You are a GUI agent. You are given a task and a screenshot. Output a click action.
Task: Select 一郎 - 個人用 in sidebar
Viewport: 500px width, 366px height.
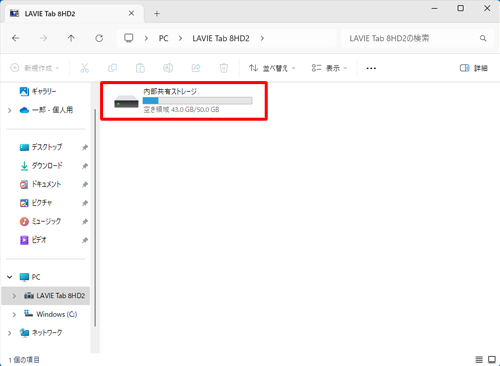coord(46,110)
